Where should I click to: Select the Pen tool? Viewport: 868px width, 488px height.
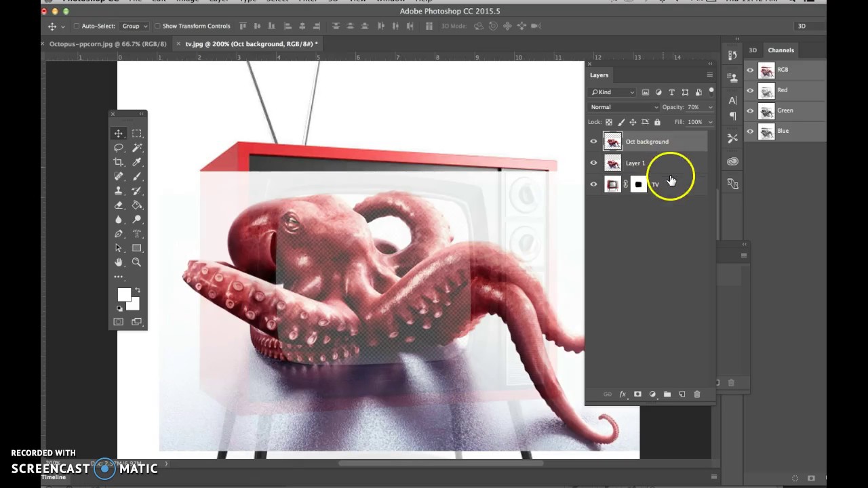119,234
